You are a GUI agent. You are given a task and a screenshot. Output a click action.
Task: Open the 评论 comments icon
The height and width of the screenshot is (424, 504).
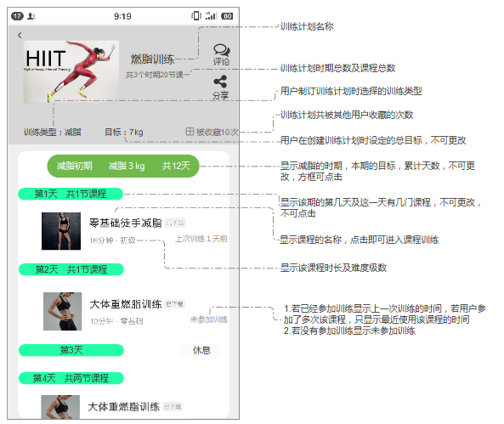221,50
